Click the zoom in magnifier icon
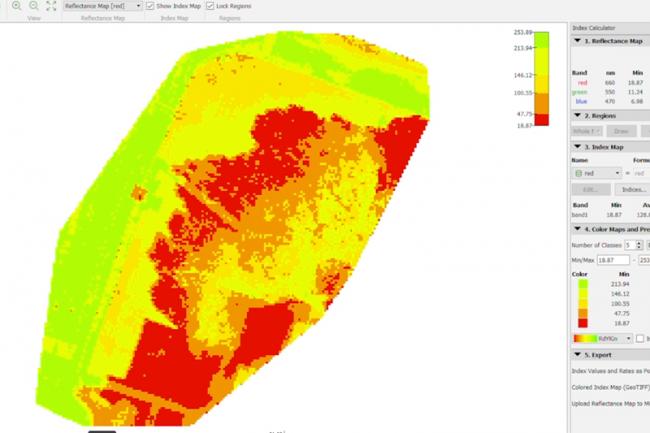This screenshot has width=650, height=433. pyautogui.click(x=16, y=6)
